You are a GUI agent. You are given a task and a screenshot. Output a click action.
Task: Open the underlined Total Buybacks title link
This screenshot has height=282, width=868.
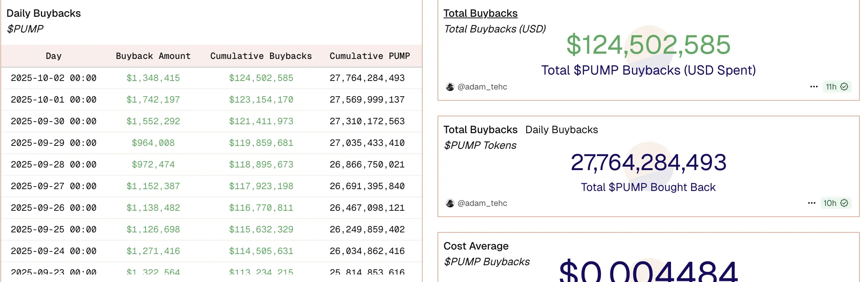pos(480,13)
